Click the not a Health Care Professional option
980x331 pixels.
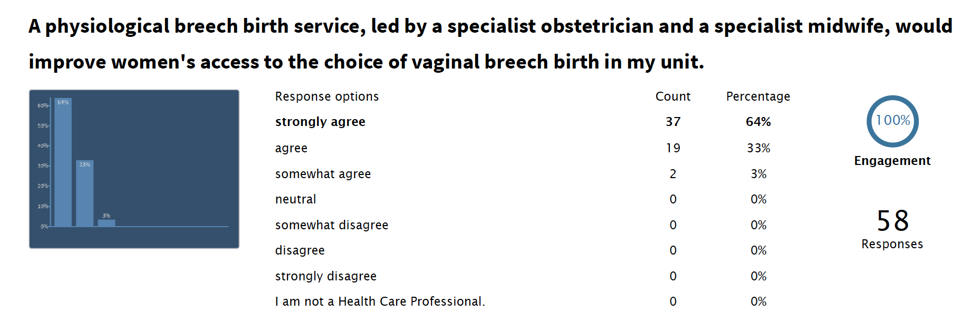pos(380,301)
